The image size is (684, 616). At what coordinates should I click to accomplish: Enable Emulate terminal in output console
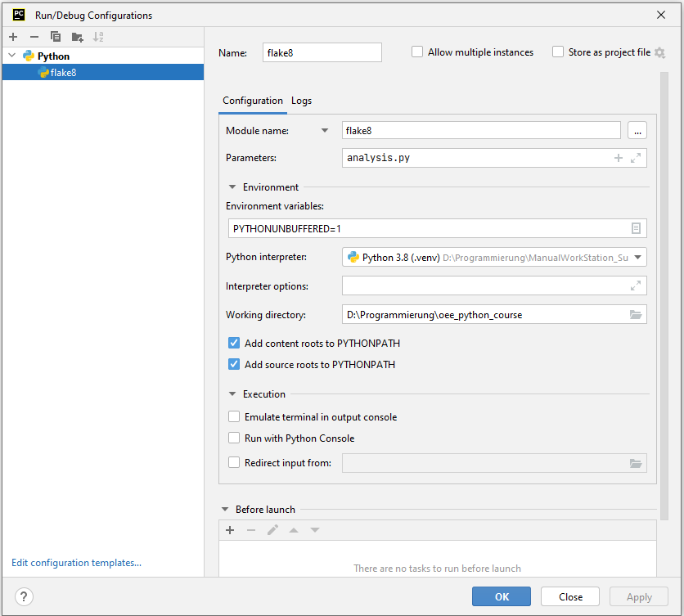tap(234, 416)
